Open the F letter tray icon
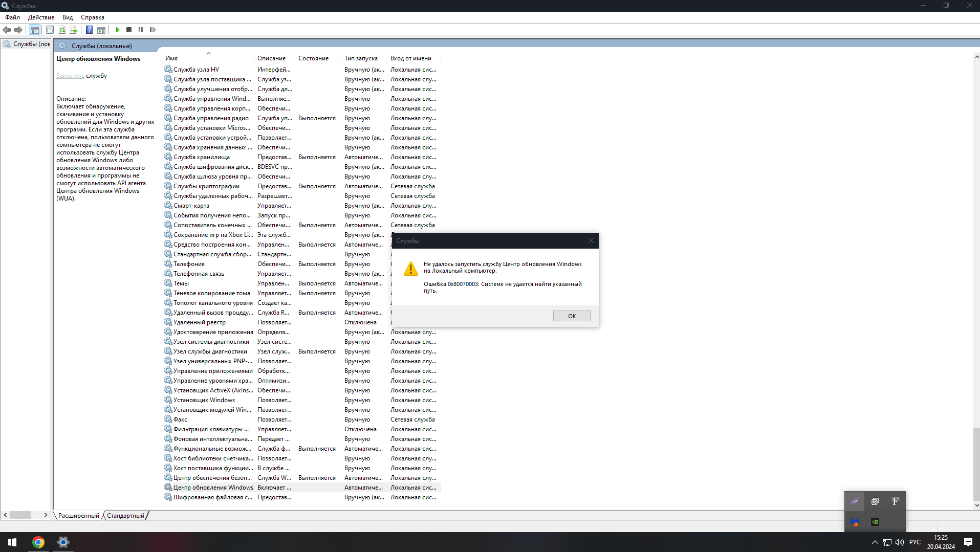980x552 pixels. click(x=895, y=501)
